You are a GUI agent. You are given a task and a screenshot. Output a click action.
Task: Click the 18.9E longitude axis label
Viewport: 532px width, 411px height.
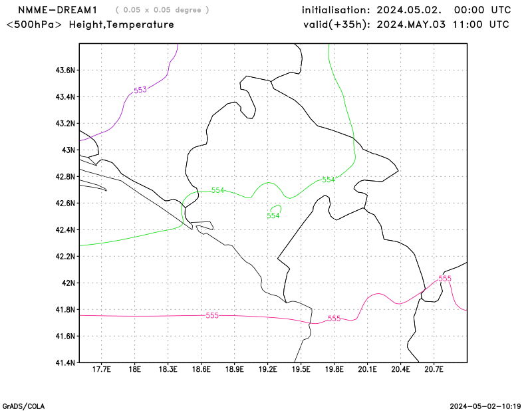tap(235, 369)
